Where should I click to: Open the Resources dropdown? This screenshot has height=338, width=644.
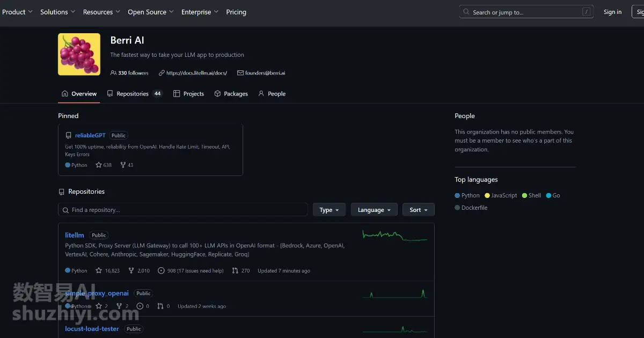101,12
